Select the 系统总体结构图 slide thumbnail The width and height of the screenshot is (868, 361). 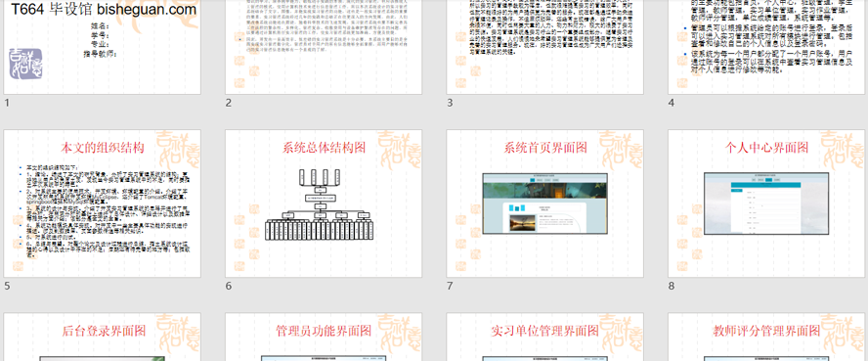tap(324, 203)
